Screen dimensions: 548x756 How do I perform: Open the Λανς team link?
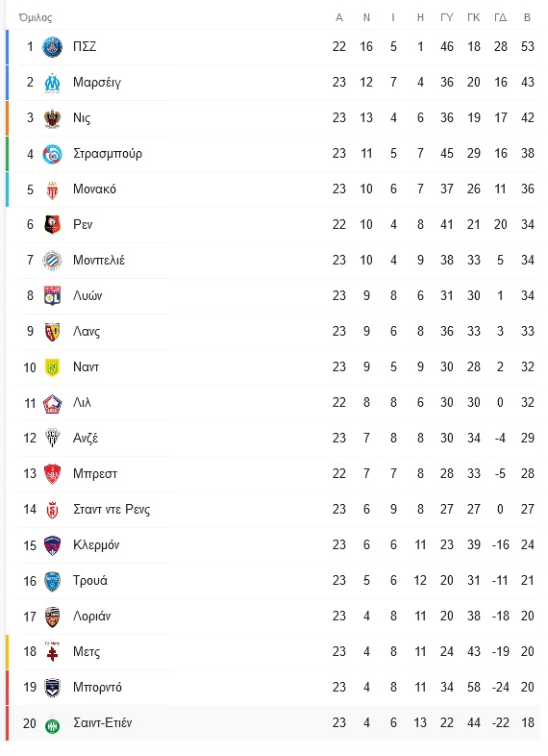[x=87, y=332]
